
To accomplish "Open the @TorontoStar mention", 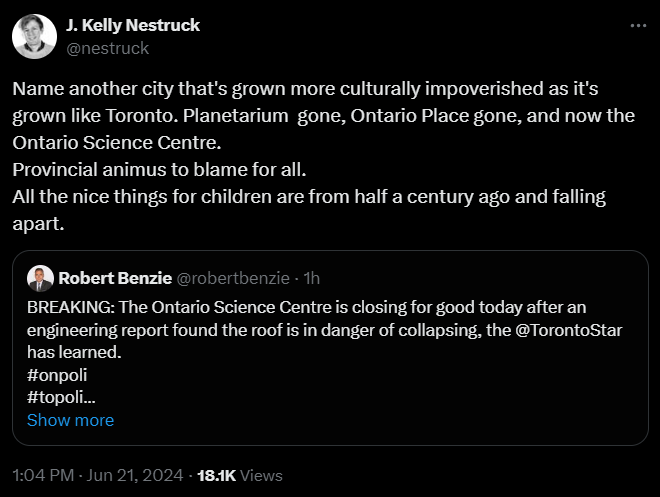I will coord(570,330).
